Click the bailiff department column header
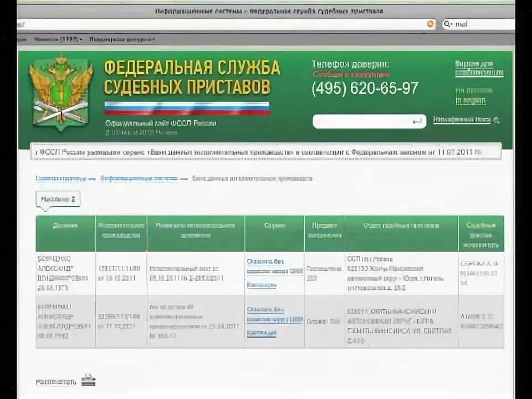The image size is (532, 399). 401,233
